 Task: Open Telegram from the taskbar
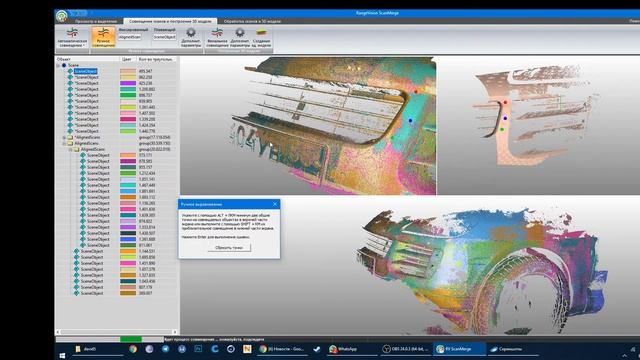pyautogui.click(x=165, y=349)
